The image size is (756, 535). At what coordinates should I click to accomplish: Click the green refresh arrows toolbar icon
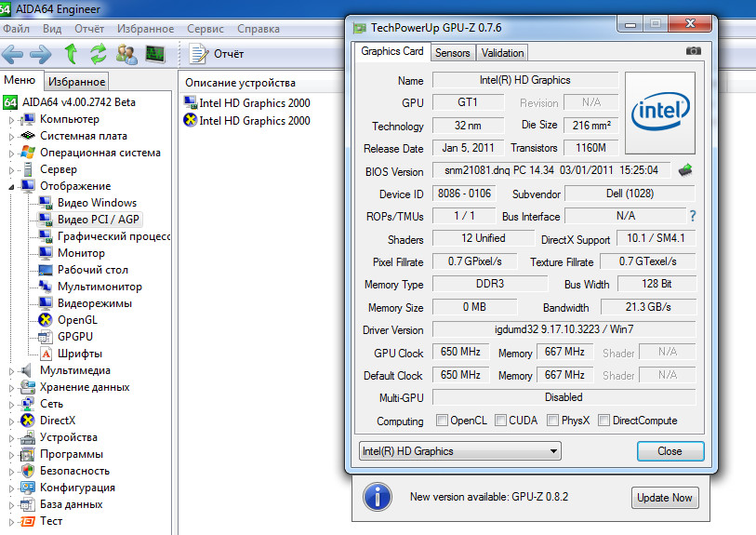99,54
